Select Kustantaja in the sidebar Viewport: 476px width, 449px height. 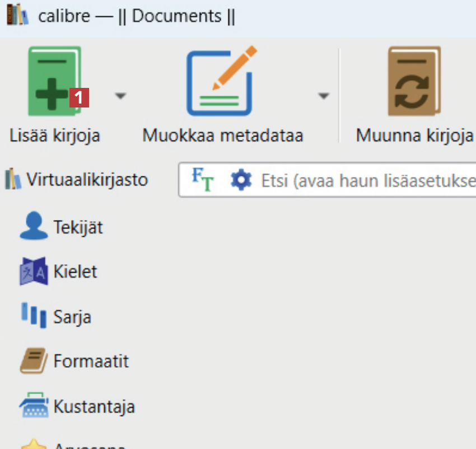94,406
